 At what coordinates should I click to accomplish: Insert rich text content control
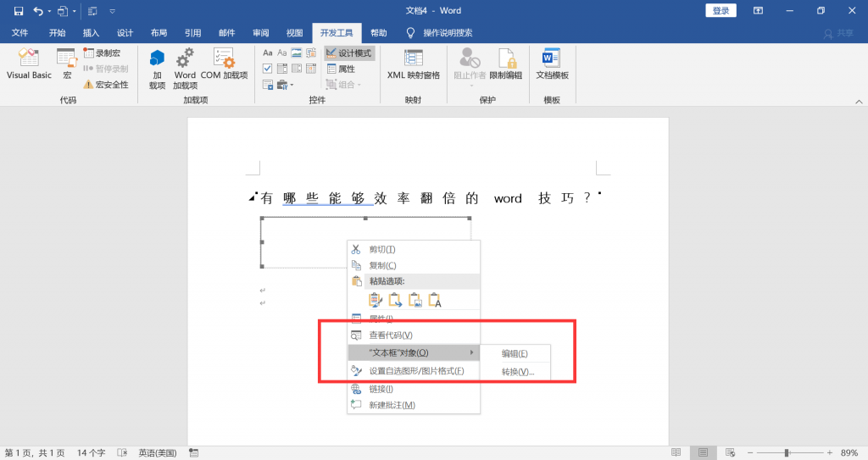pyautogui.click(x=267, y=53)
